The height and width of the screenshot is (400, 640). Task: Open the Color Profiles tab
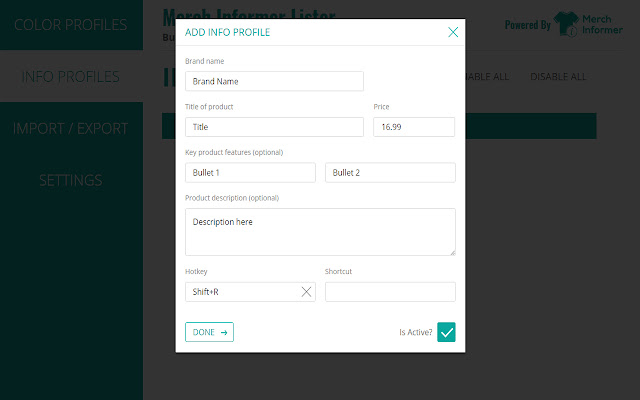click(x=71, y=24)
